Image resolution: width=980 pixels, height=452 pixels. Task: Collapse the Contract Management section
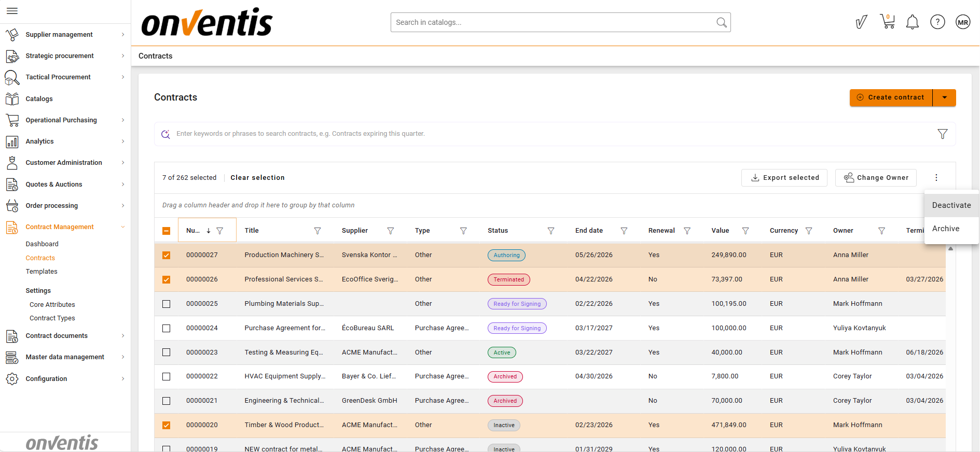click(x=123, y=227)
